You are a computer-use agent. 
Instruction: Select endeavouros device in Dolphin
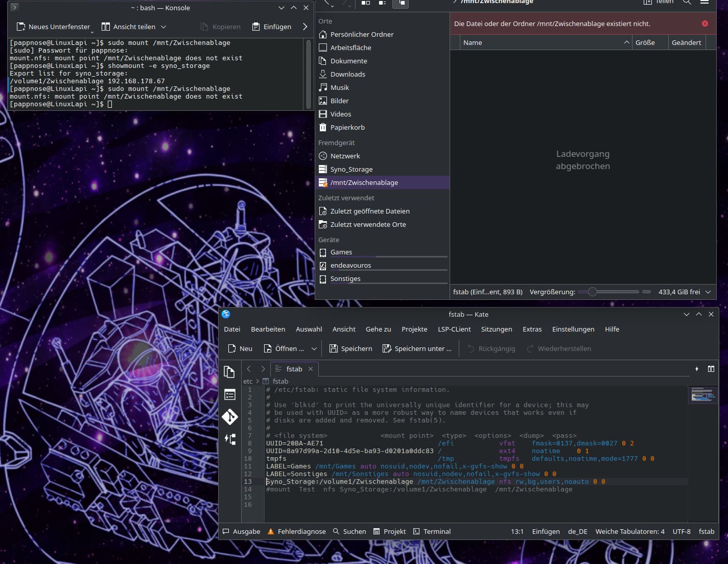(382, 266)
